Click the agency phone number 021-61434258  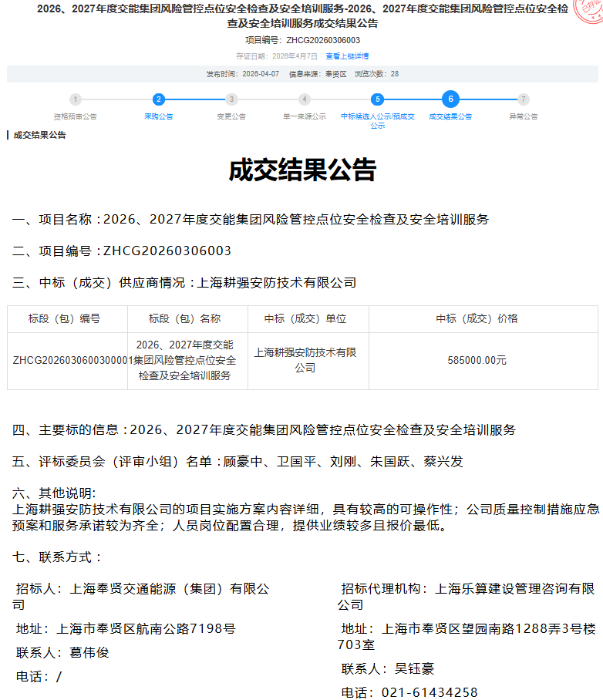click(430, 692)
